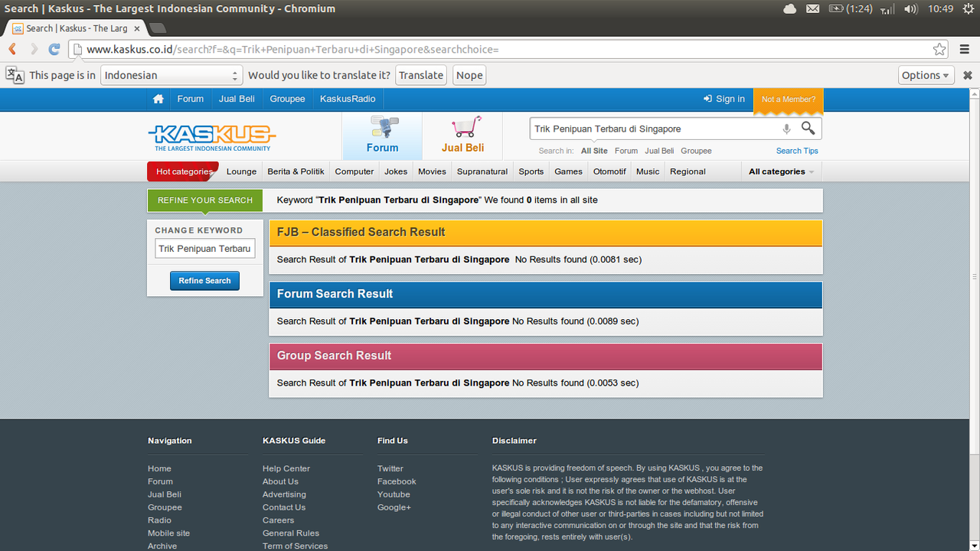The image size is (980, 551).
Task: Open Groupee in the top blue navigation
Action: pyautogui.click(x=287, y=99)
